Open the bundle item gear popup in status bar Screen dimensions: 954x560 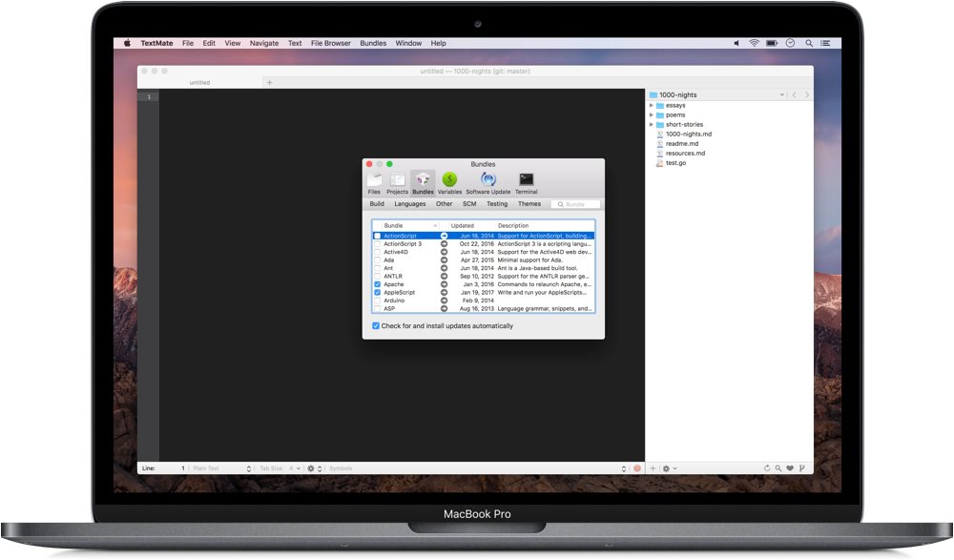click(x=314, y=468)
